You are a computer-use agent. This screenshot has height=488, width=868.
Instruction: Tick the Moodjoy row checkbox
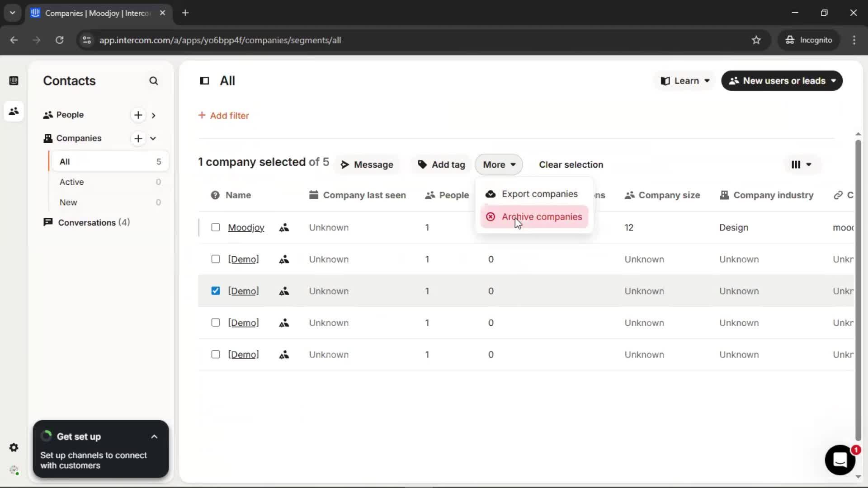(216, 227)
